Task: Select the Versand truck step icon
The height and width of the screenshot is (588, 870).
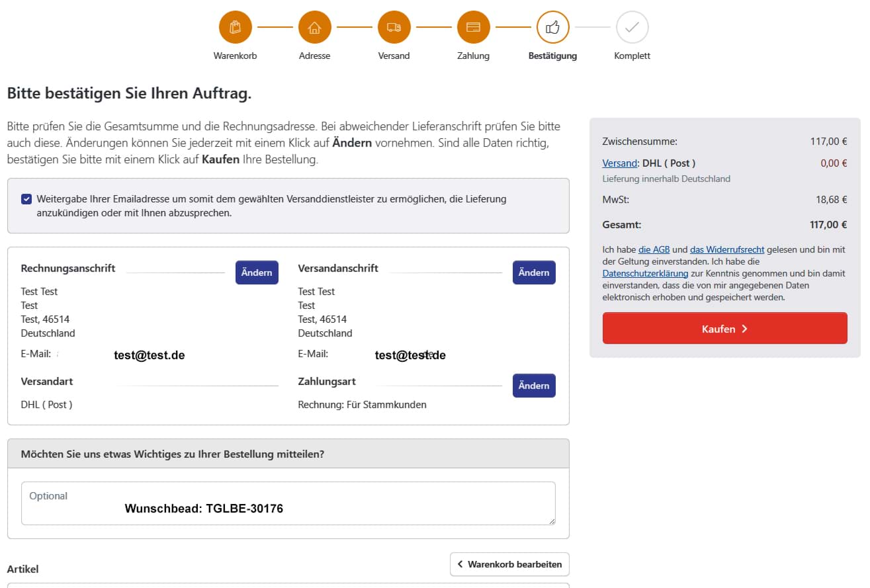Action: point(394,27)
